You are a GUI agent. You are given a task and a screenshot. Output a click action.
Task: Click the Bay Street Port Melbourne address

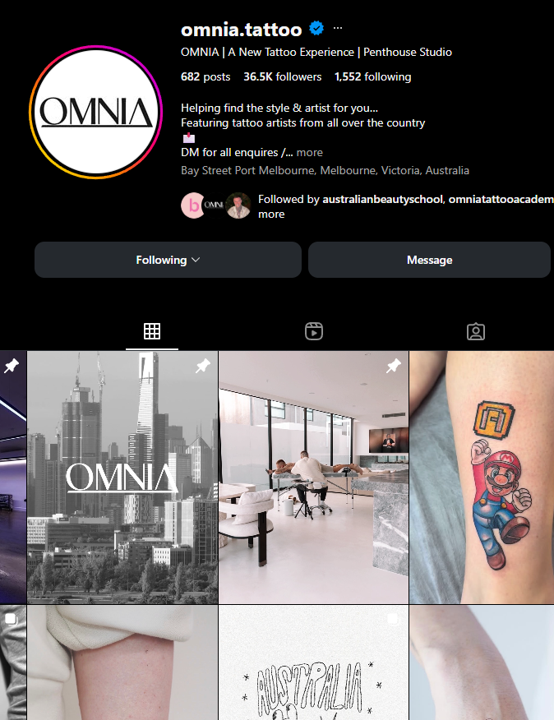tap(325, 170)
